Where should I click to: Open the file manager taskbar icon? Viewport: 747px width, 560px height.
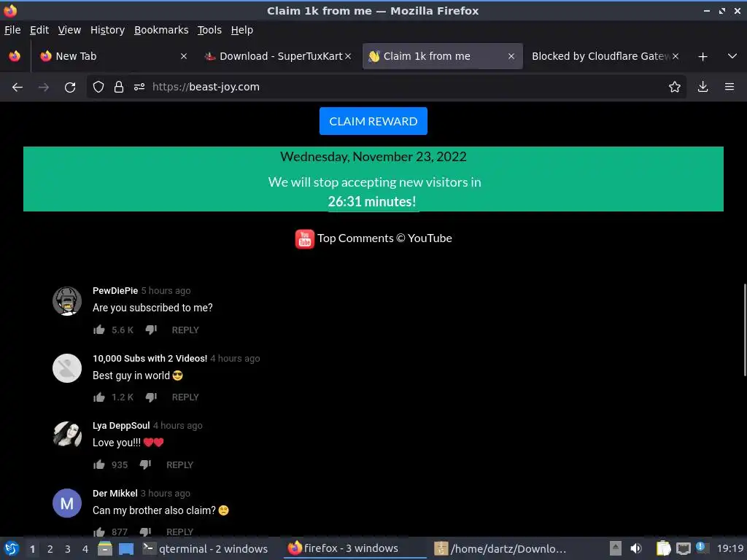[105, 548]
